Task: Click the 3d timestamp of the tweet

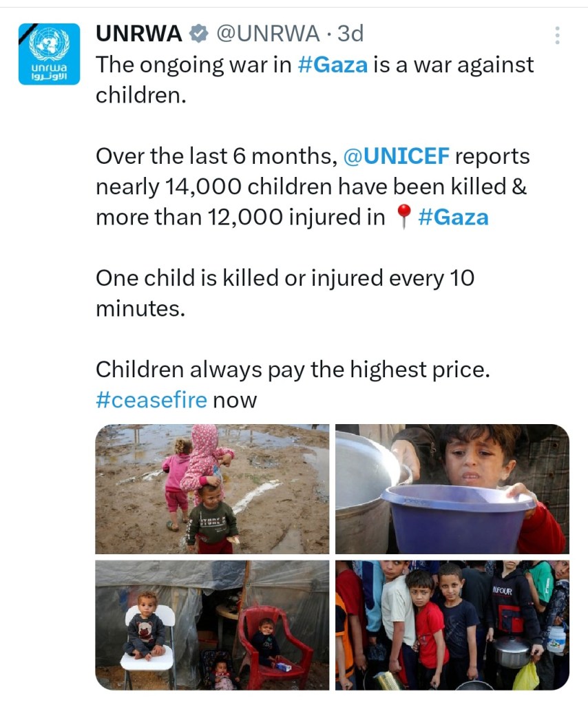Action: (x=350, y=33)
